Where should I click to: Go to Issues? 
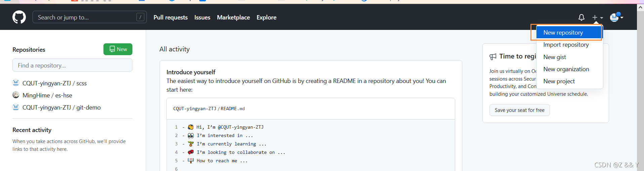pyautogui.click(x=202, y=17)
